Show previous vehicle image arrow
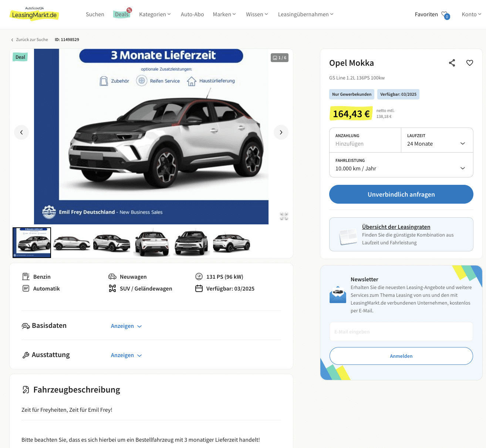486x448 pixels. tap(21, 132)
